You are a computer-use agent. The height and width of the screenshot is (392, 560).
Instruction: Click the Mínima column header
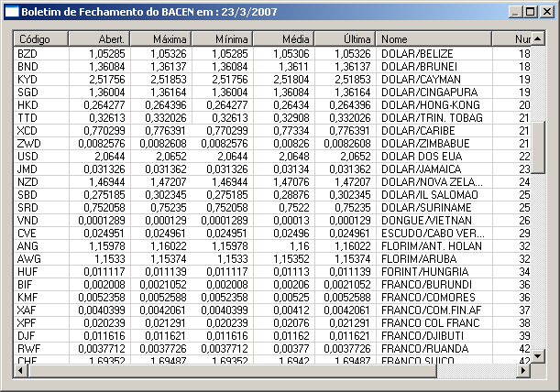coord(222,39)
